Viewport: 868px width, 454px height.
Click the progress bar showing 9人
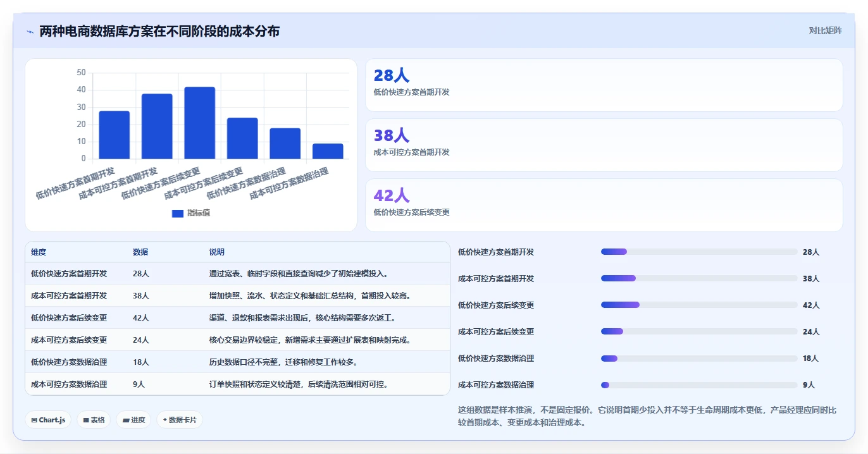pos(699,384)
